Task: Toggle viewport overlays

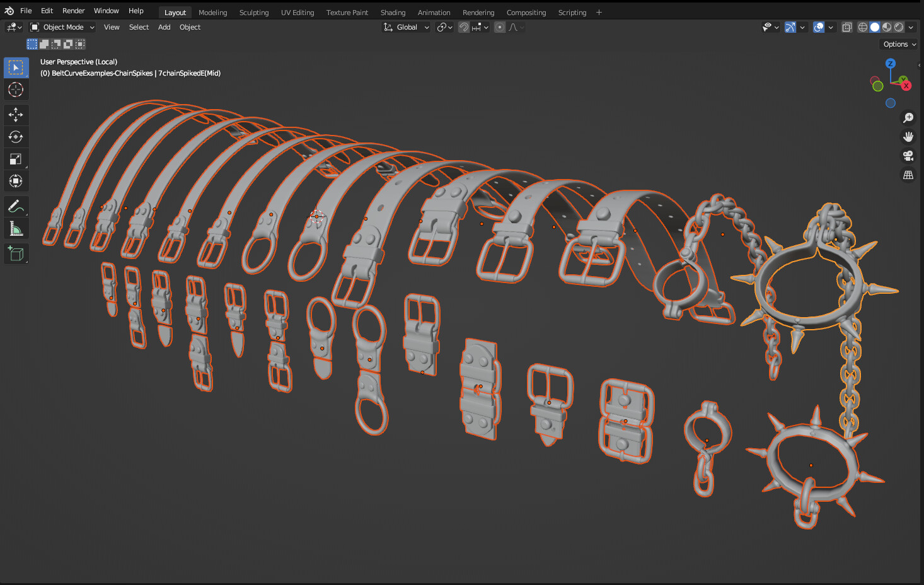Action: click(x=819, y=27)
